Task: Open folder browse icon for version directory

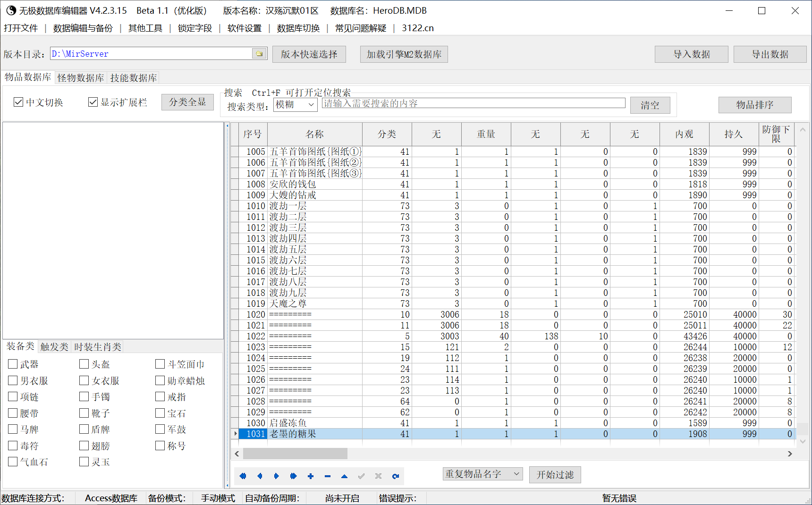Action: pos(259,54)
